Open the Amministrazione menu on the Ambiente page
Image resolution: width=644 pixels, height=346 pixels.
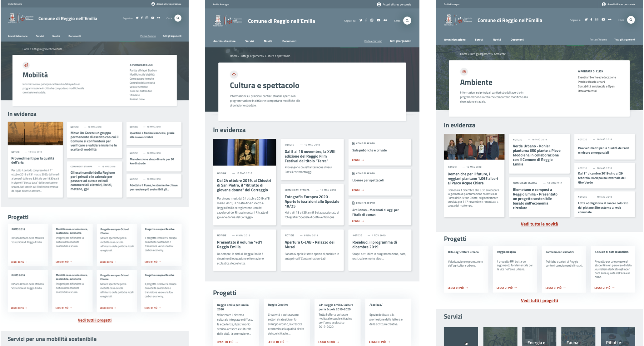[454, 40]
